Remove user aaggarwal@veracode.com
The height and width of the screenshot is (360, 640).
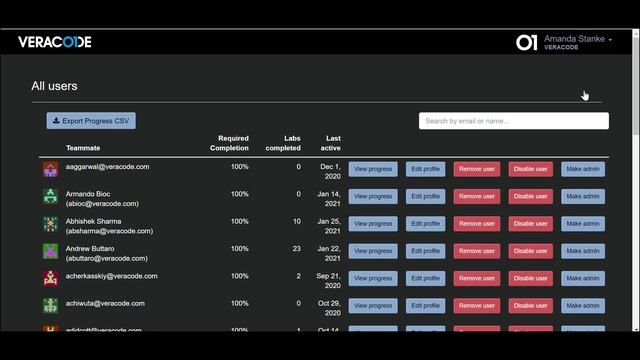pyautogui.click(x=477, y=169)
